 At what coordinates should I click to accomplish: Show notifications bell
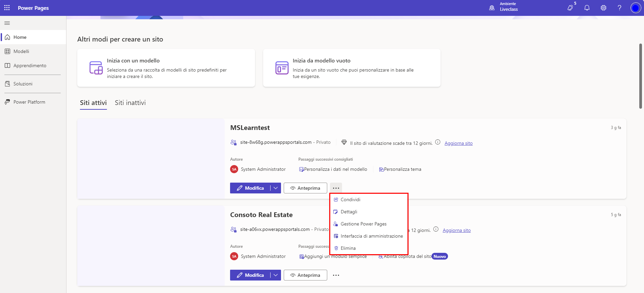pyautogui.click(x=587, y=8)
